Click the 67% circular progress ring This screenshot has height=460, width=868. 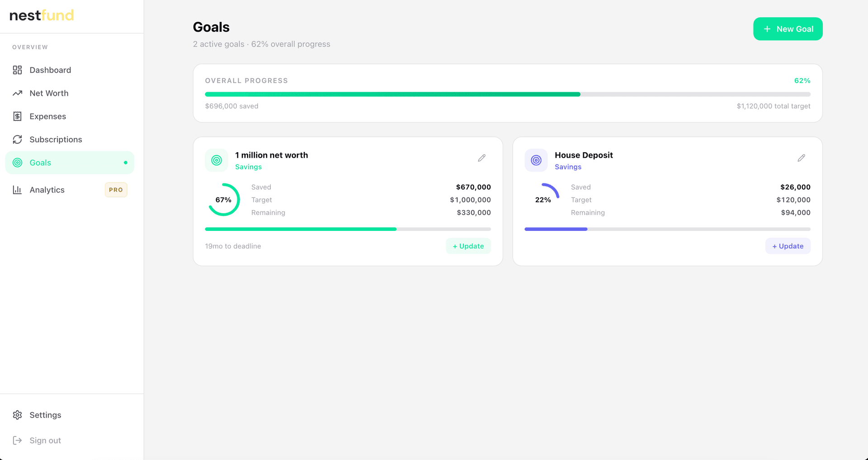pos(223,200)
